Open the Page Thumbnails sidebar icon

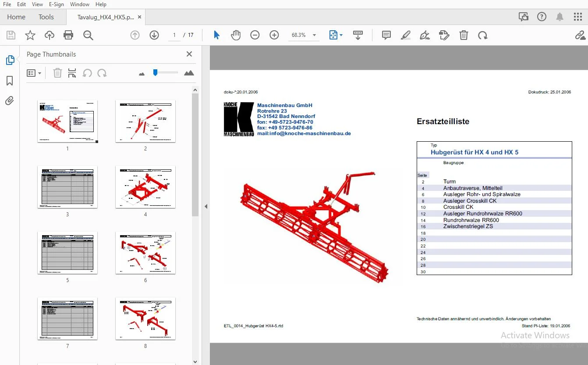click(10, 60)
